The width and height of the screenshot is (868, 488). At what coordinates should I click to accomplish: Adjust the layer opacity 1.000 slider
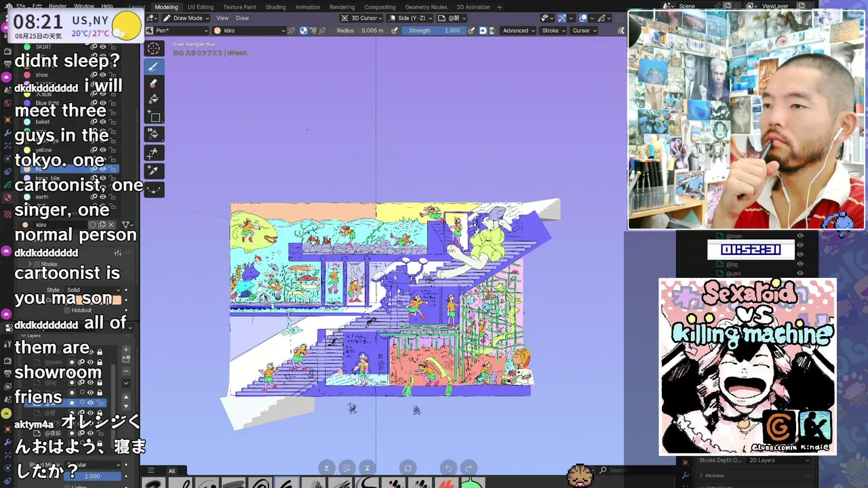(x=92, y=476)
